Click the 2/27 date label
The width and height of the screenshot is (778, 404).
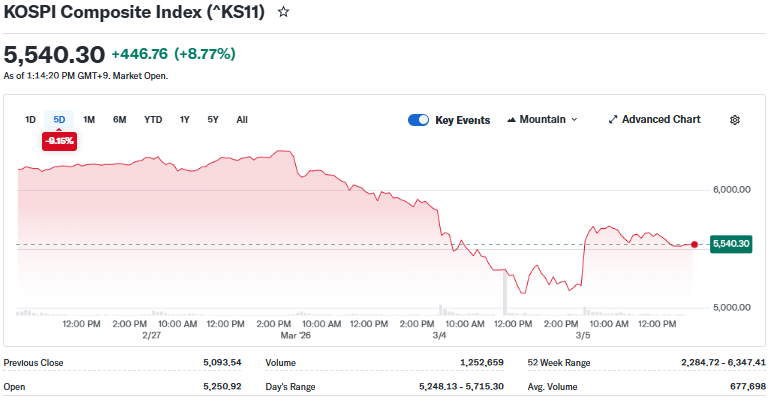(151, 336)
